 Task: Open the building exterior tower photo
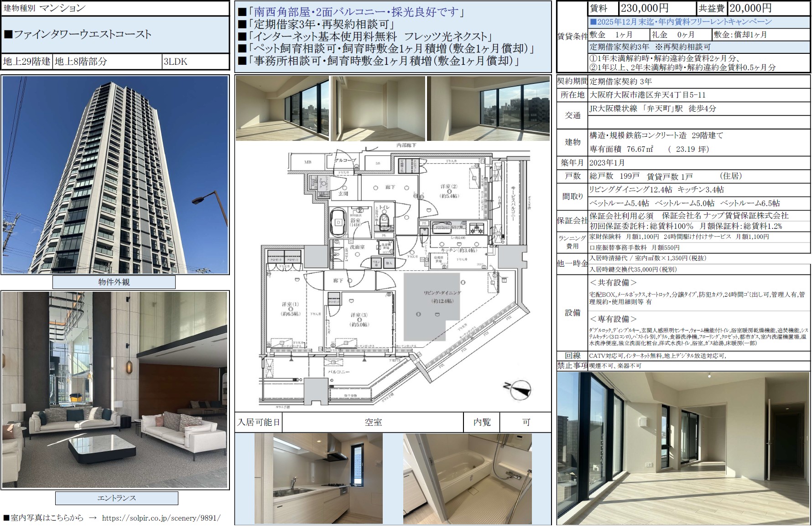(115, 175)
